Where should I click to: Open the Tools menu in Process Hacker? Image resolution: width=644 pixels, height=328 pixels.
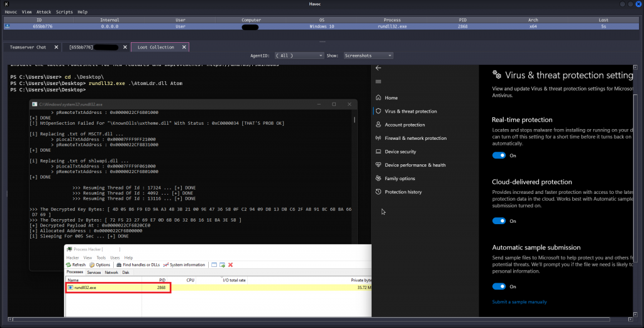pos(101,257)
